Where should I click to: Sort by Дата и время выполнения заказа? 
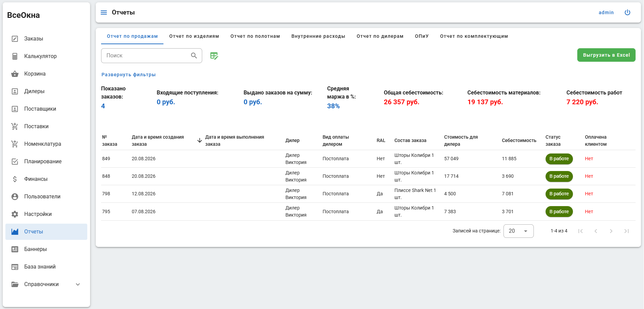235,141
